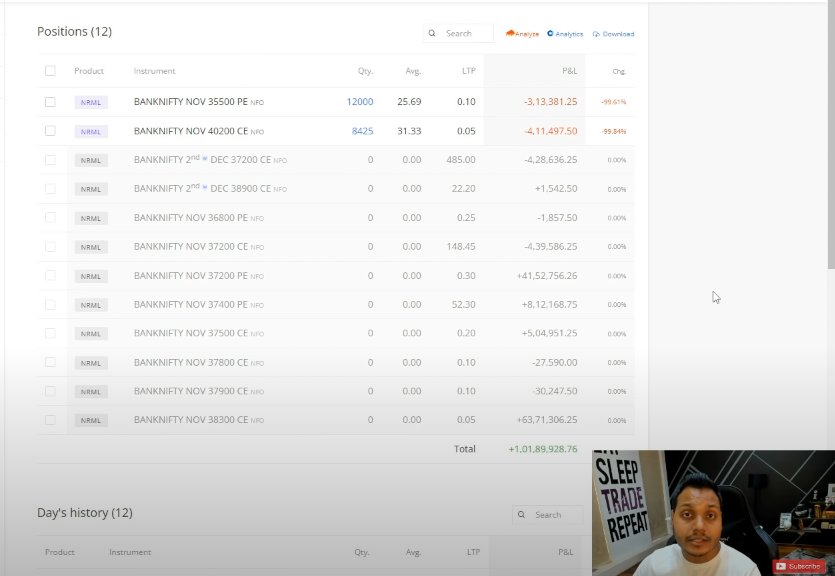Viewport: 835px width, 576px height.
Task: Toggle the select-all checkbox in the Positions header
Action: pyautogui.click(x=50, y=71)
